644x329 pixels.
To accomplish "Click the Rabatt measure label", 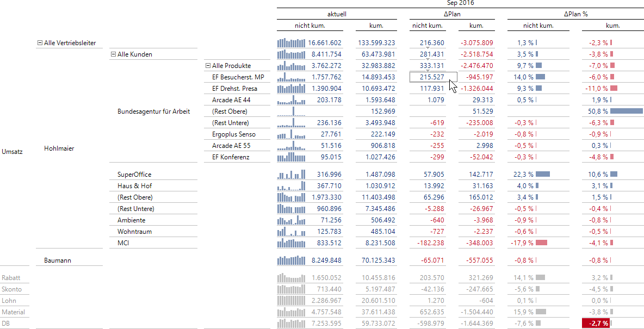I will point(11,278).
